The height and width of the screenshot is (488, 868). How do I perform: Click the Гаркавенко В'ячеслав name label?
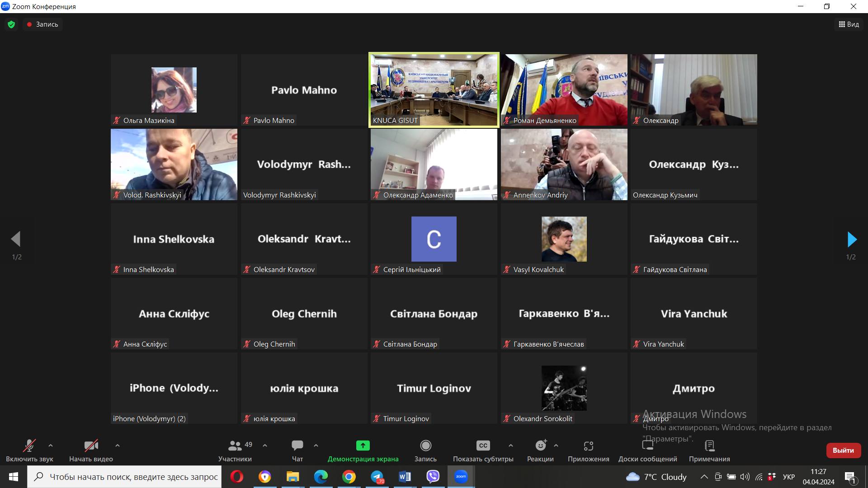click(548, 344)
